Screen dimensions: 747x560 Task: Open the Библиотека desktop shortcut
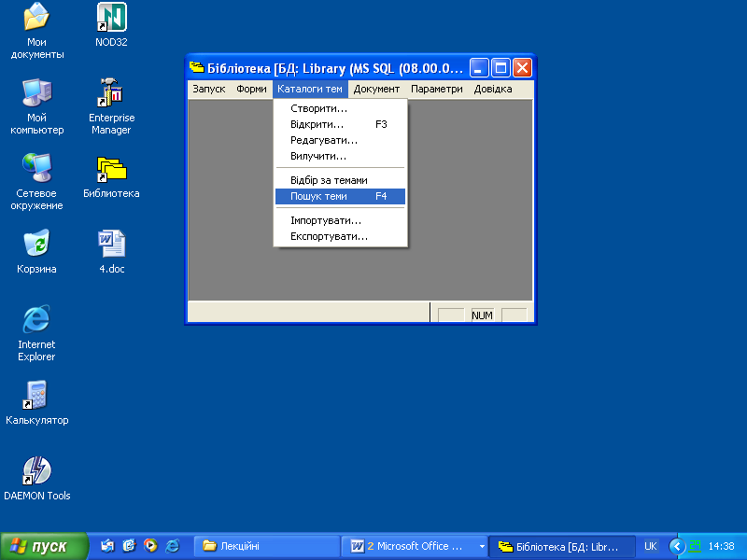point(111,176)
